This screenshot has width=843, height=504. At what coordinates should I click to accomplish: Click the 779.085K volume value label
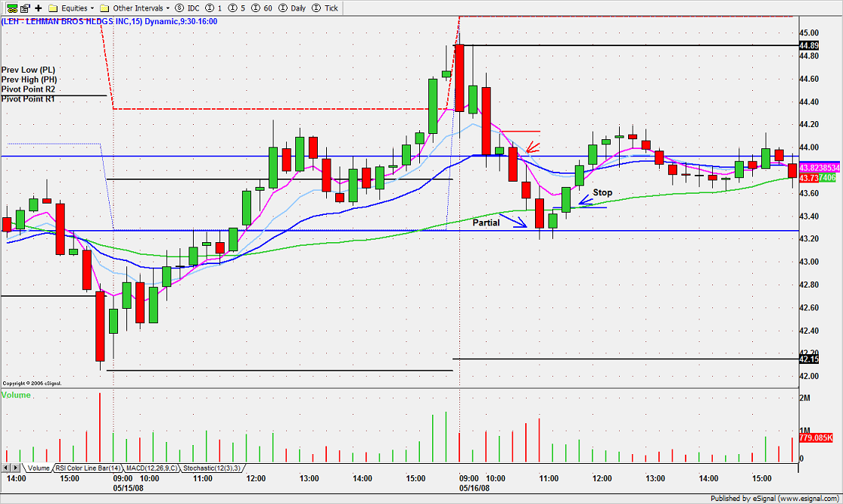point(816,438)
